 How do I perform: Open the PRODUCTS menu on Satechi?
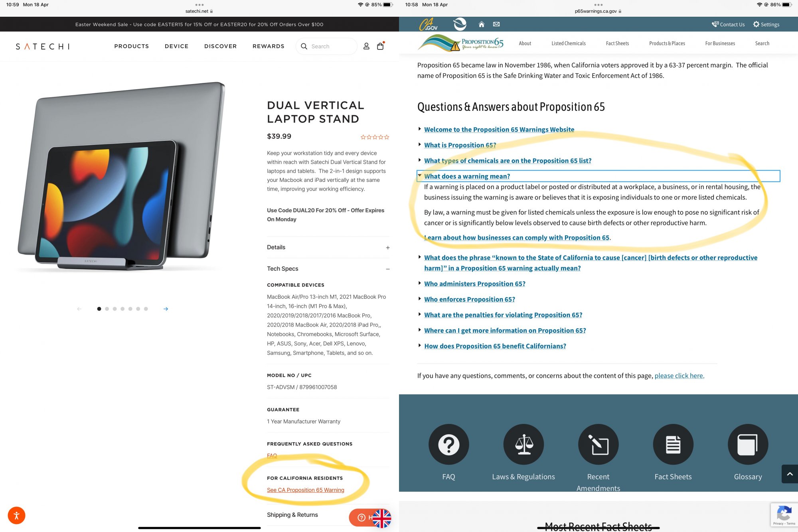[132, 46]
